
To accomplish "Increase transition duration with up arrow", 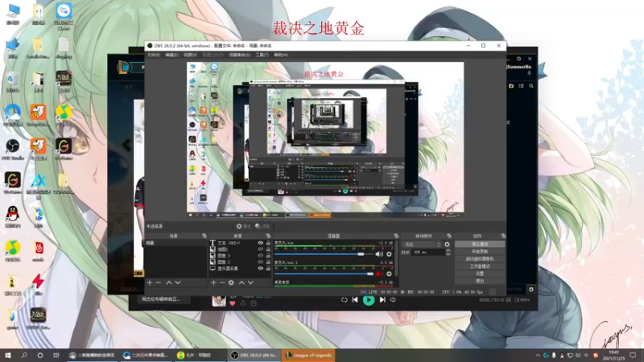I will coord(448,250).
